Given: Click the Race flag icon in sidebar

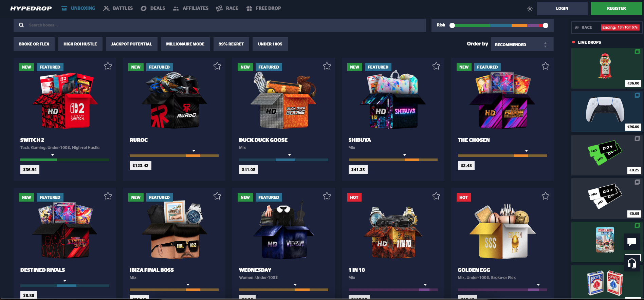Looking at the screenshot, I should pos(577,27).
